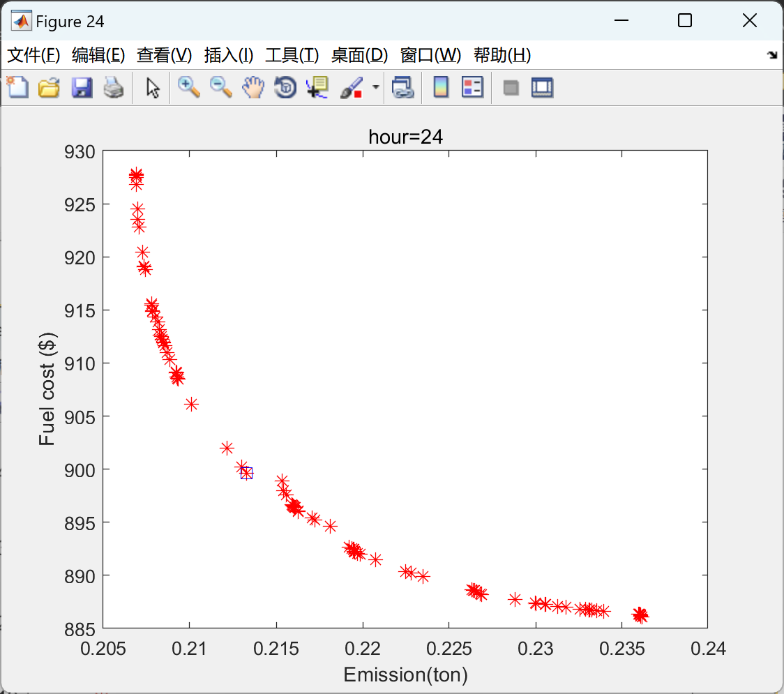Open the brush color dropdown arrow
This screenshot has width=784, height=694.
click(376, 87)
